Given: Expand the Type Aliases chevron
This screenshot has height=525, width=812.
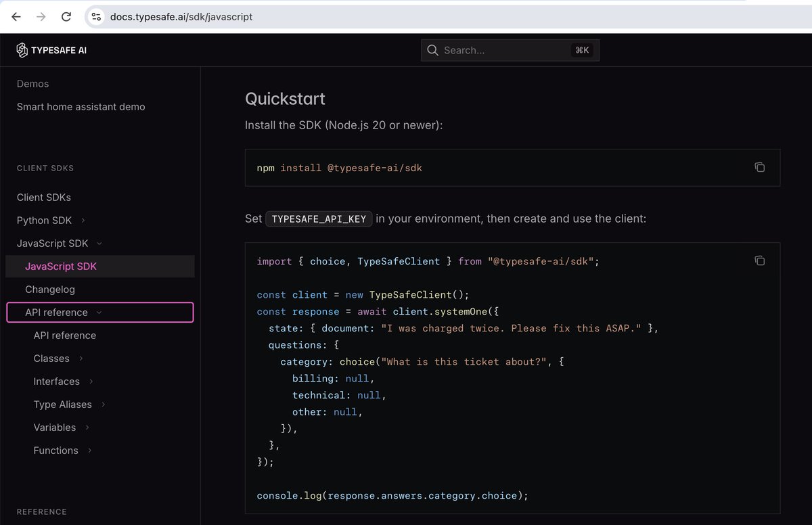Looking at the screenshot, I should [x=104, y=405].
